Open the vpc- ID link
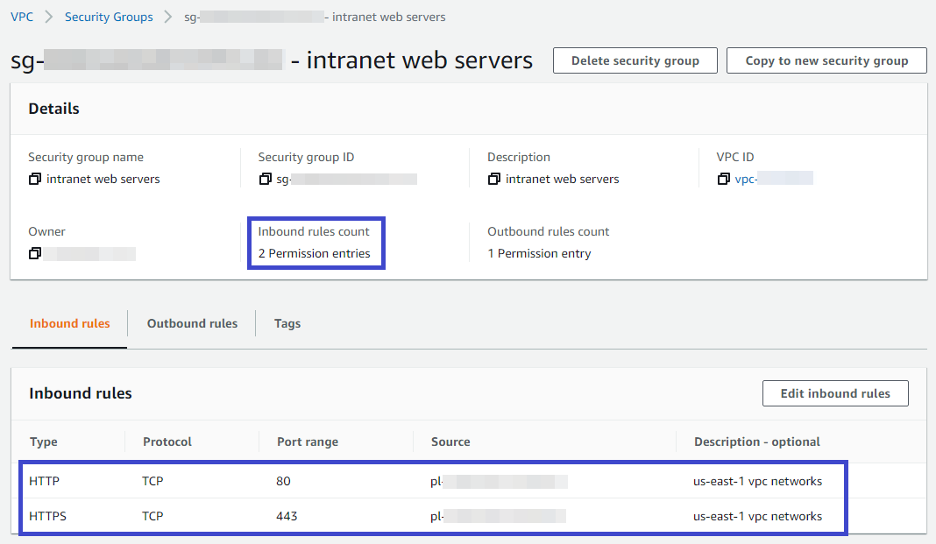This screenshot has height=544, width=936. (x=774, y=179)
